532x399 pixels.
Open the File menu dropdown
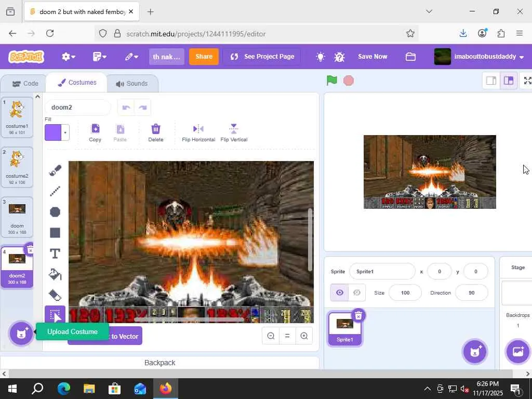click(99, 57)
